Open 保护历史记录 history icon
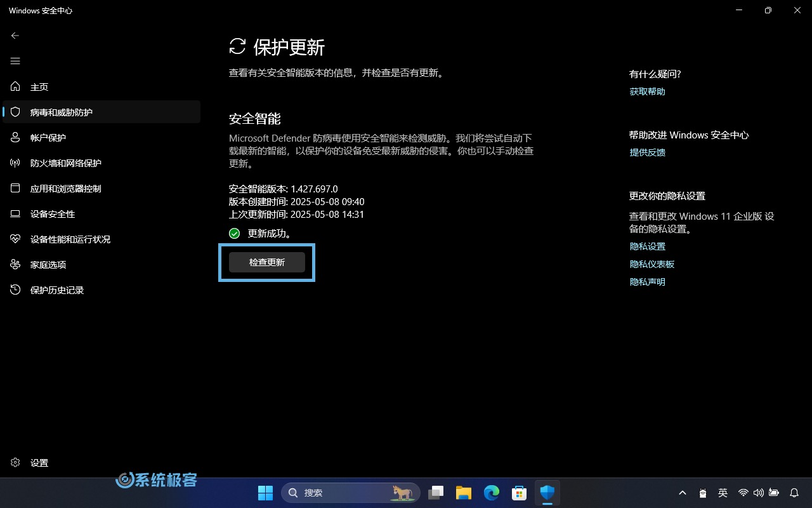 click(16, 290)
